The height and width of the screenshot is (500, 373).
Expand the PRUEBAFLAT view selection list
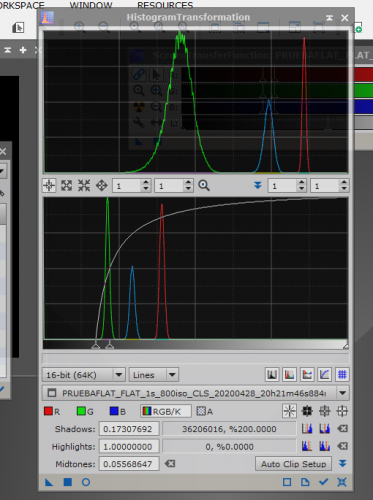(x=342, y=393)
